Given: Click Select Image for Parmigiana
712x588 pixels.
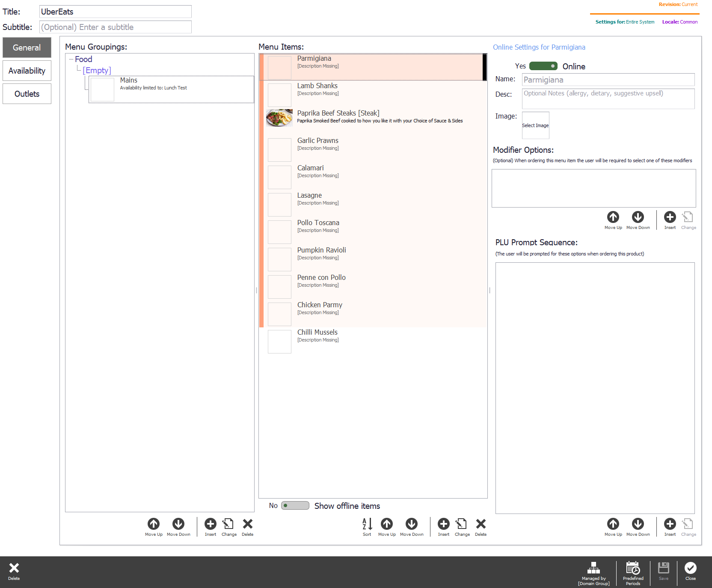Looking at the screenshot, I should tap(535, 125).
